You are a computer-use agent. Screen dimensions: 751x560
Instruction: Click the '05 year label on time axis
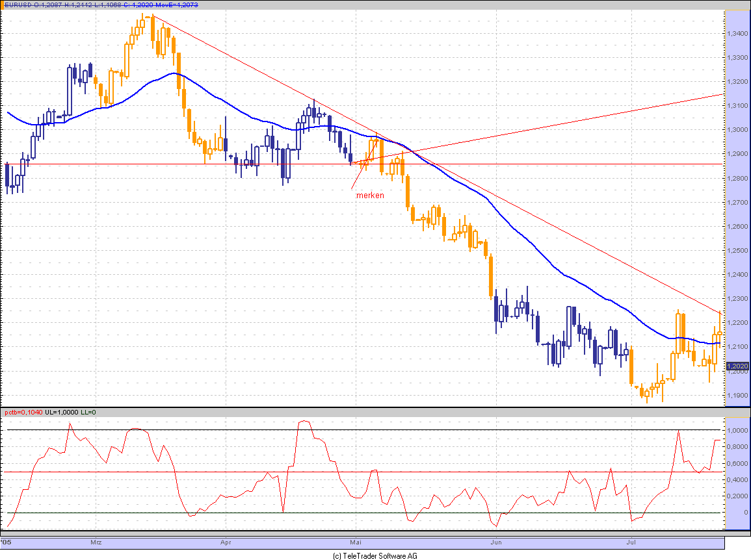coord(6,541)
